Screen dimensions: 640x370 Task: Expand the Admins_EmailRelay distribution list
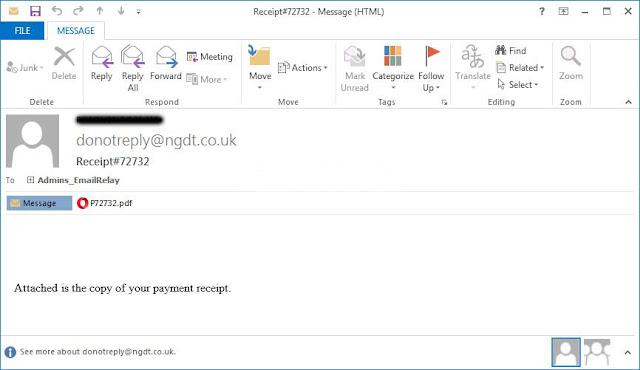click(x=30, y=180)
